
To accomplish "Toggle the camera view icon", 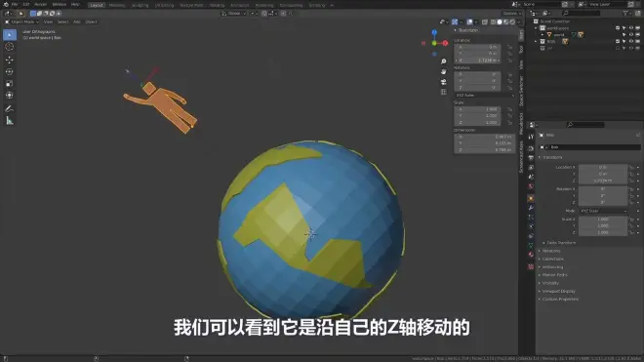I will tap(444, 82).
